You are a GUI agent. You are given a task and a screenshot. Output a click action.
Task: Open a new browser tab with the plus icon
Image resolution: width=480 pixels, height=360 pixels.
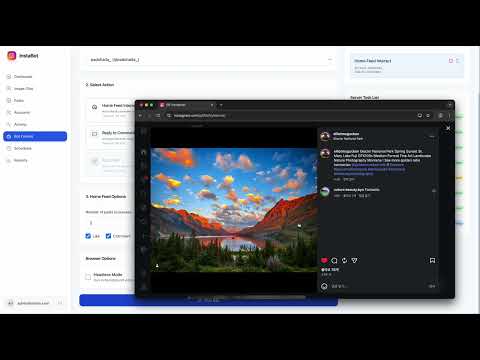click(x=221, y=105)
